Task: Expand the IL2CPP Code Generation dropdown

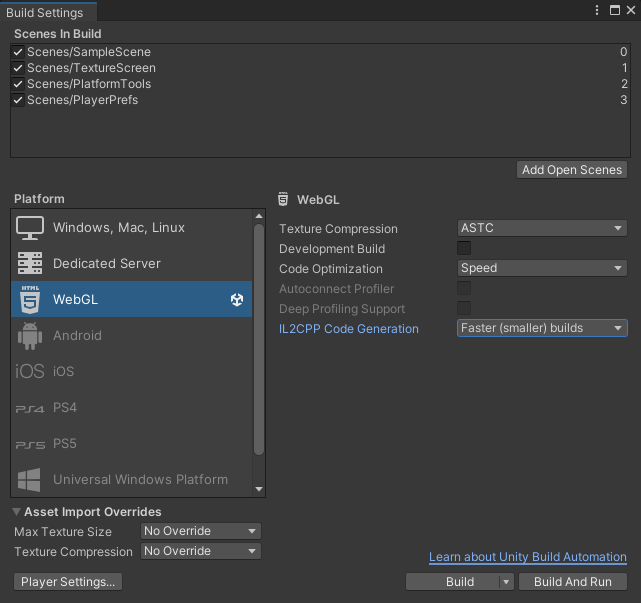Action: [542, 328]
